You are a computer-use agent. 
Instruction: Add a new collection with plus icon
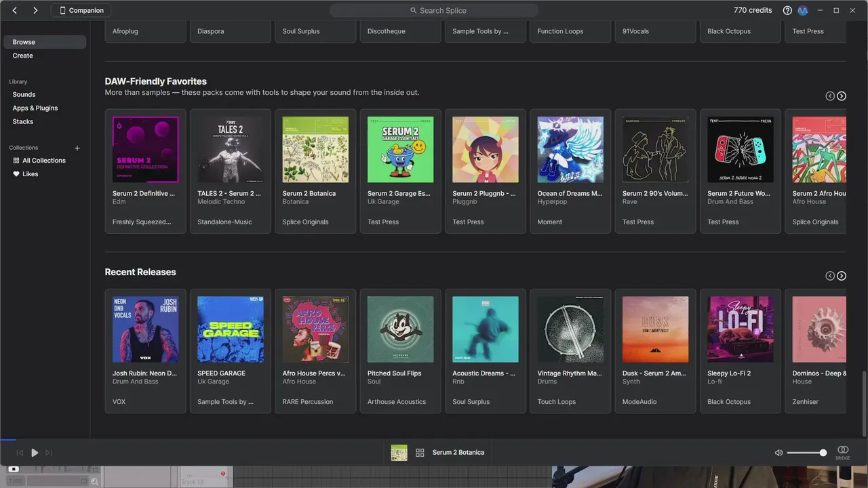click(x=77, y=148)
